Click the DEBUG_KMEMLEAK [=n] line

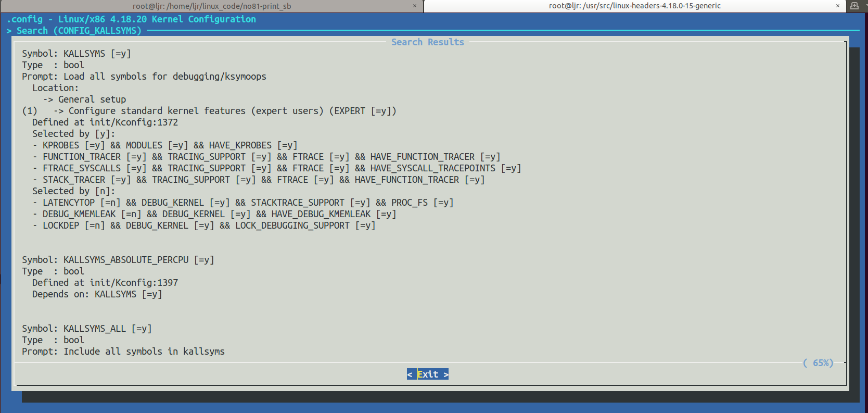[x=214, y=214]
